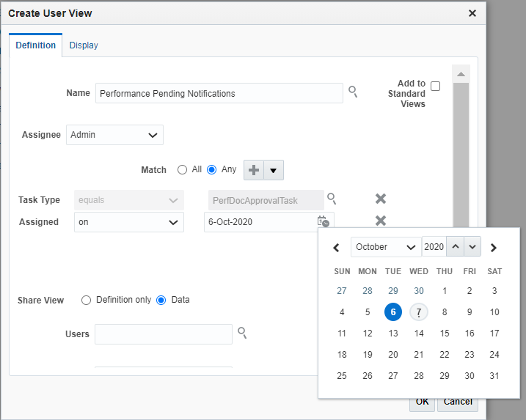Decrease the year with down arrow
This screenshot has width=526, height=420.
click(472, 247)
